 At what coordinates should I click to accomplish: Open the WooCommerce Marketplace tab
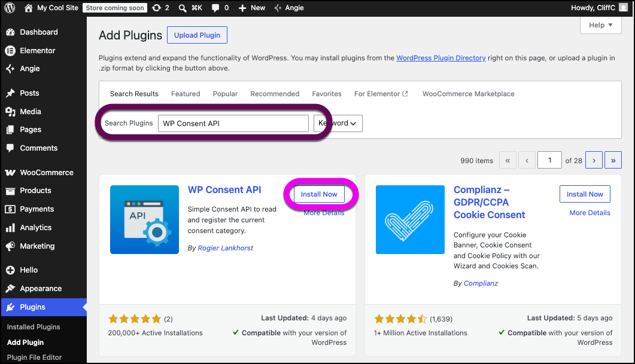(468, 94)
